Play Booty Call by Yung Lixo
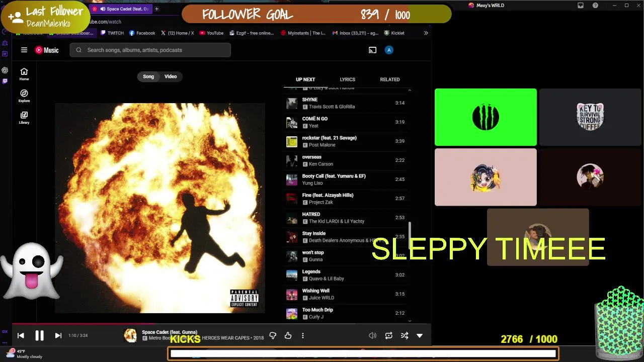This screenshot has height=362, width=644. point(345,179)
